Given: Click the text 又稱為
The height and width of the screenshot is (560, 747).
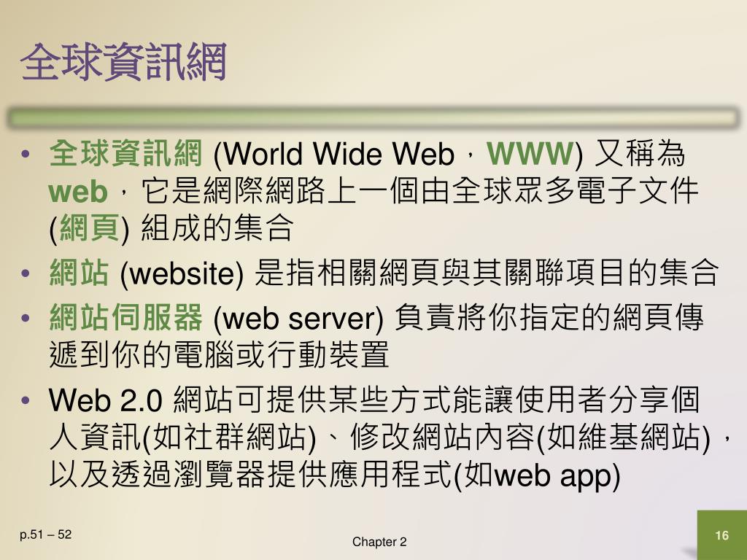Looking at the screenshot, I should pyautogui.click(x=640, y=153).
